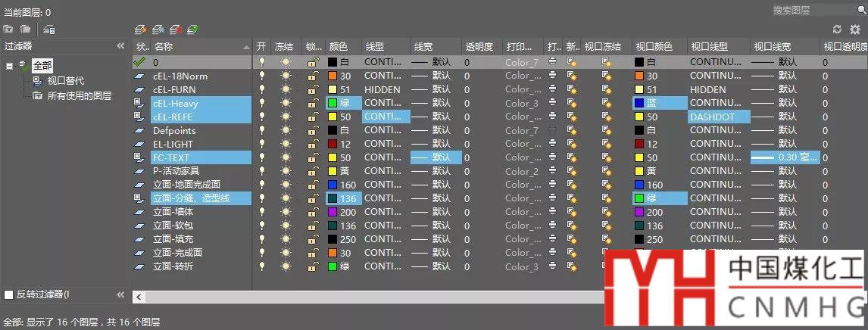This screenshot has height=330, width=868.
Task: Select the 视口替代 filter
Action: tap(65, 81)
